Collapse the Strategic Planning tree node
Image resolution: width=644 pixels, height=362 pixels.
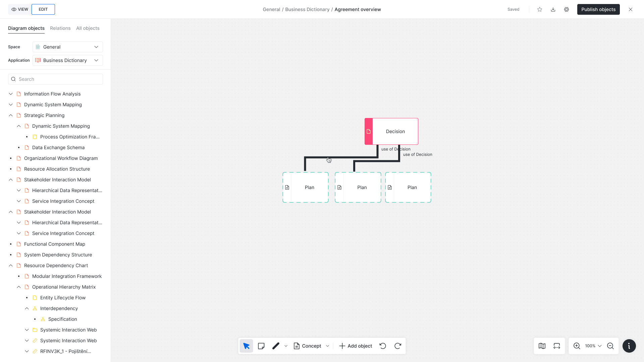pos(11,115)
